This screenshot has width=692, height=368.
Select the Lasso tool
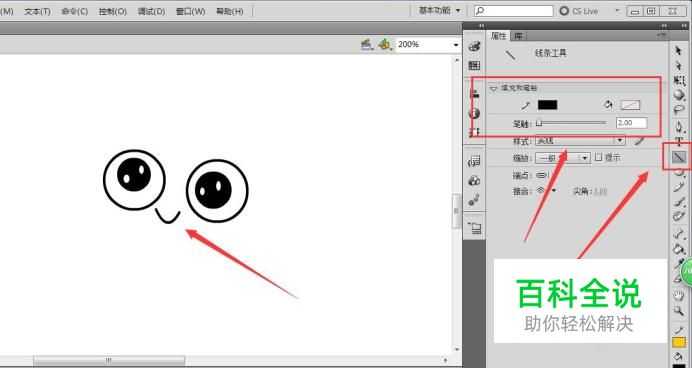click(x=679, y=109)
